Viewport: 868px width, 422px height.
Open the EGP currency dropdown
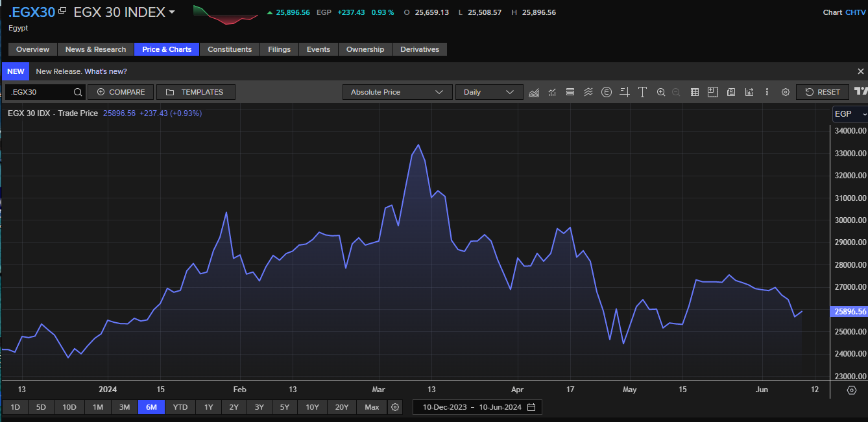click(x=850, y=114)
